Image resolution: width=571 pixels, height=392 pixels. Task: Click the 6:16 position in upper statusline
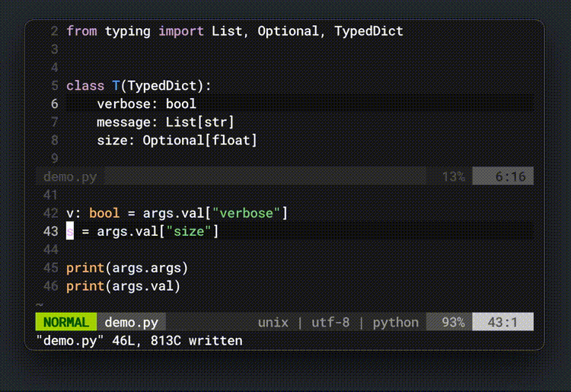pos(510,177)
